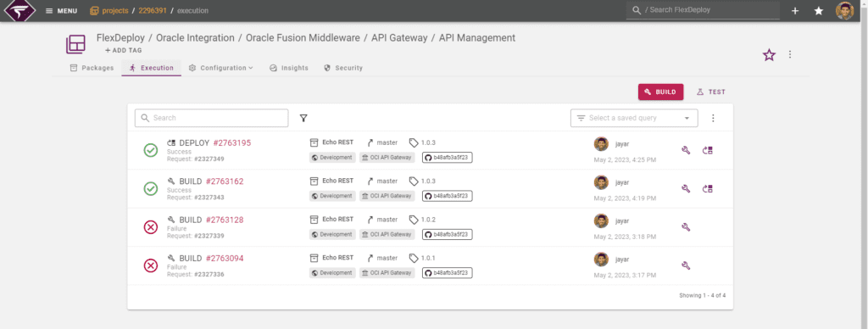
Task: Focus the Search FlexDeploy field
Action: 703,10
